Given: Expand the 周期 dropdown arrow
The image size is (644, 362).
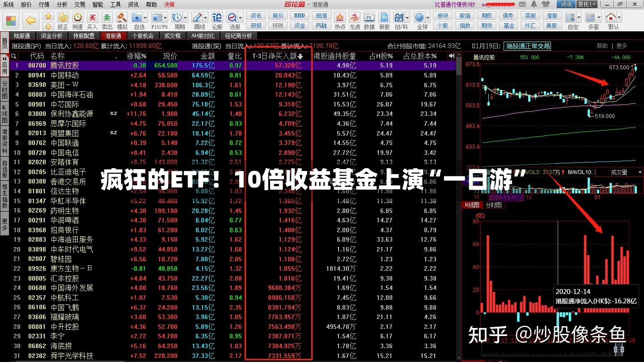Looking at the screenshot, I should [x=185, y=18].
